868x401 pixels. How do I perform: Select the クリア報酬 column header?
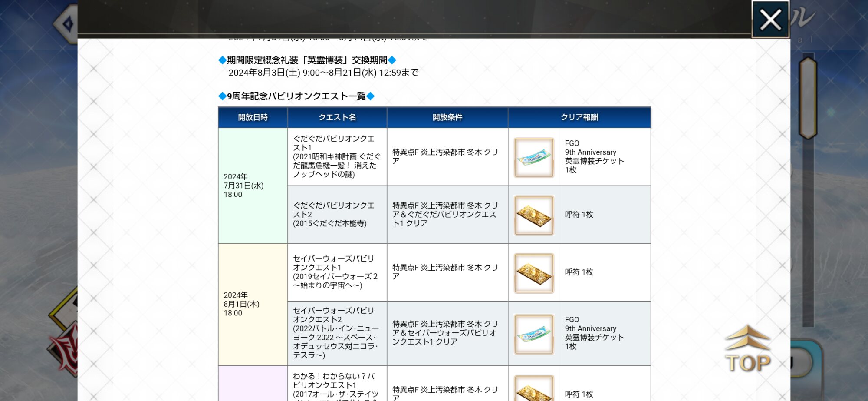click(x=579, y=117)
